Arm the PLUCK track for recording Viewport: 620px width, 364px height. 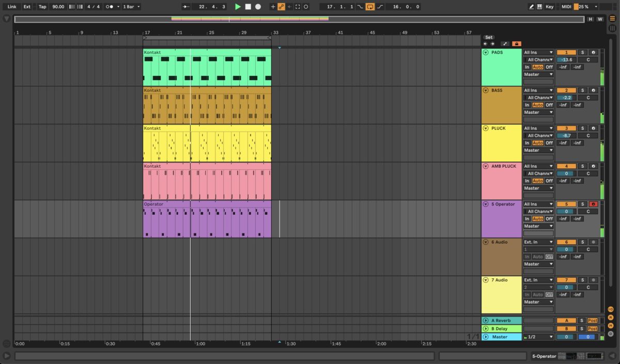(593, 128)
